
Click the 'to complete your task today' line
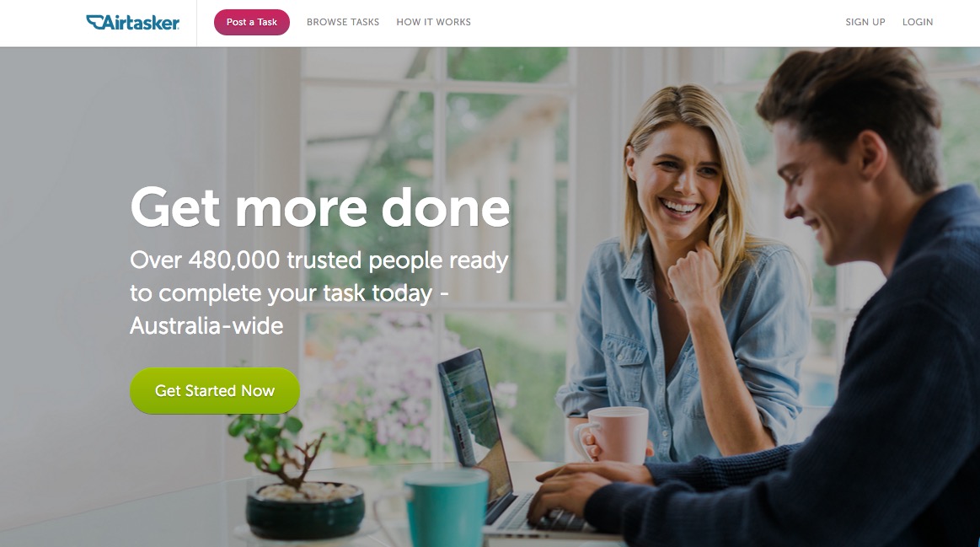tap(281, 293)
